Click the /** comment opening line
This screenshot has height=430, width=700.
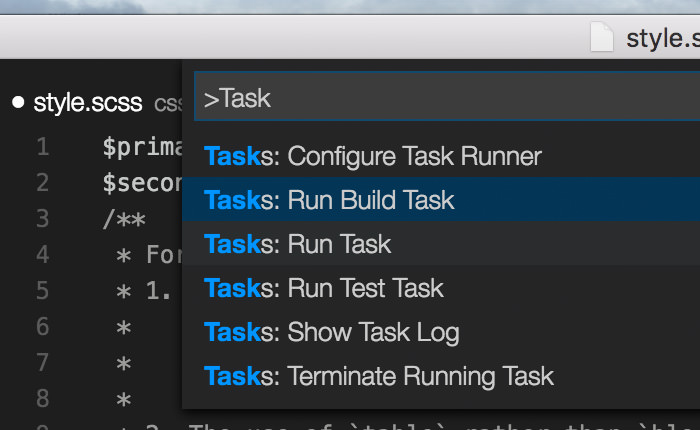[x=124, y=219]
